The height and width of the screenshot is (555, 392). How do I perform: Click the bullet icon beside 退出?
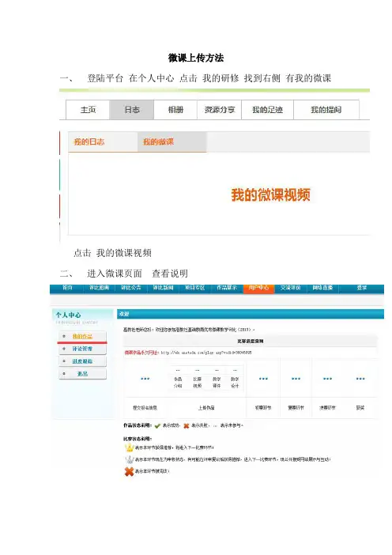click(x=64, y=373)
